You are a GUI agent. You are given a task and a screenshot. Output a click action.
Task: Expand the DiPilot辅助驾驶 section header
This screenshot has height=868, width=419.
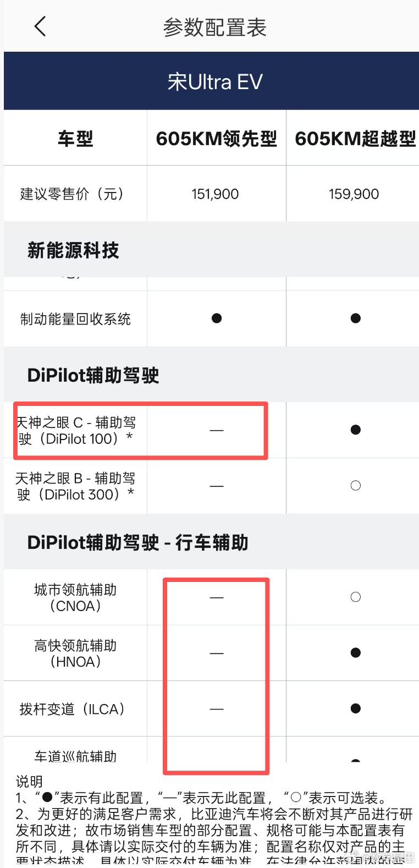pyautogui.click(x=93, y=375)
